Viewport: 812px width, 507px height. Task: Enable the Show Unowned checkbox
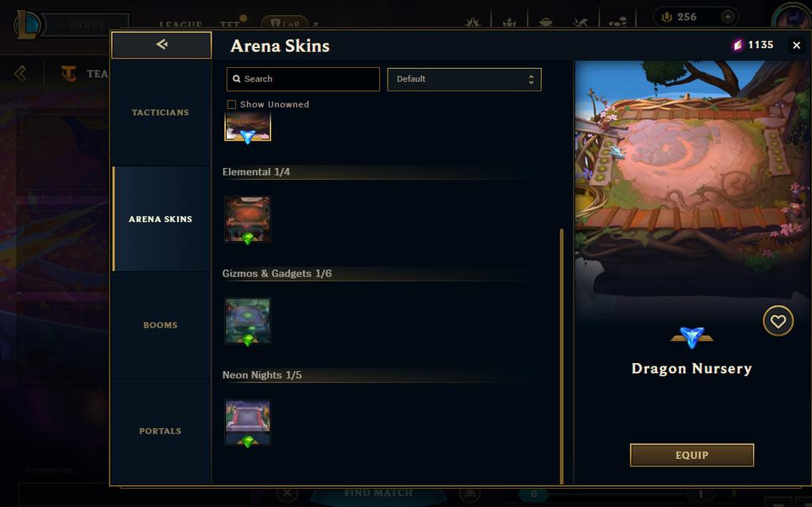[x=231, y=104]
